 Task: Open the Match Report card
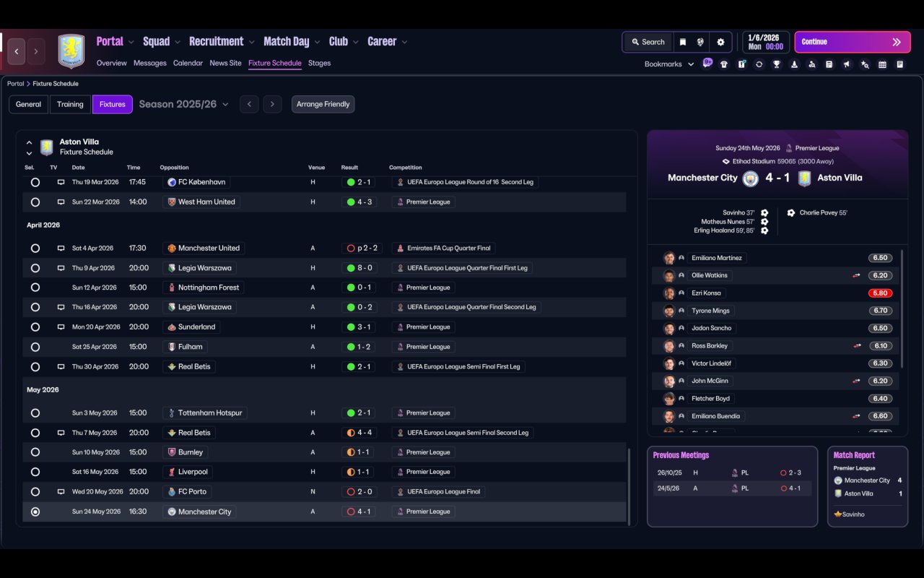[x=868, y=486]
